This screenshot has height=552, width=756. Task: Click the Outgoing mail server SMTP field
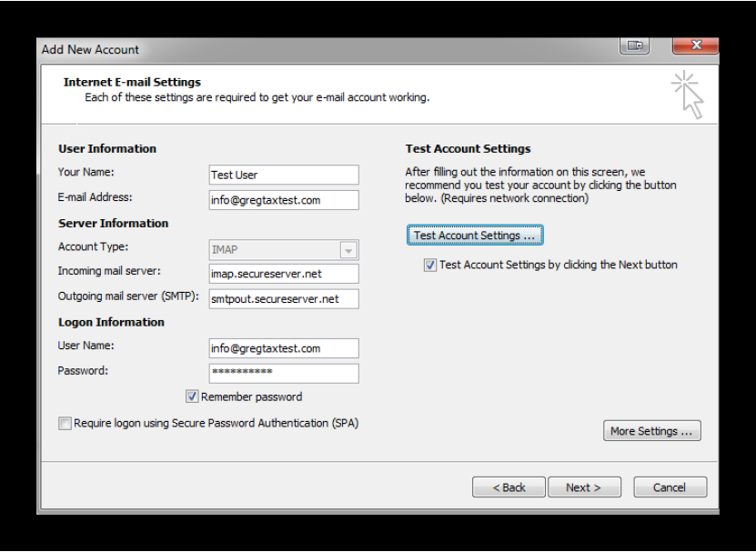click(284, 299)
